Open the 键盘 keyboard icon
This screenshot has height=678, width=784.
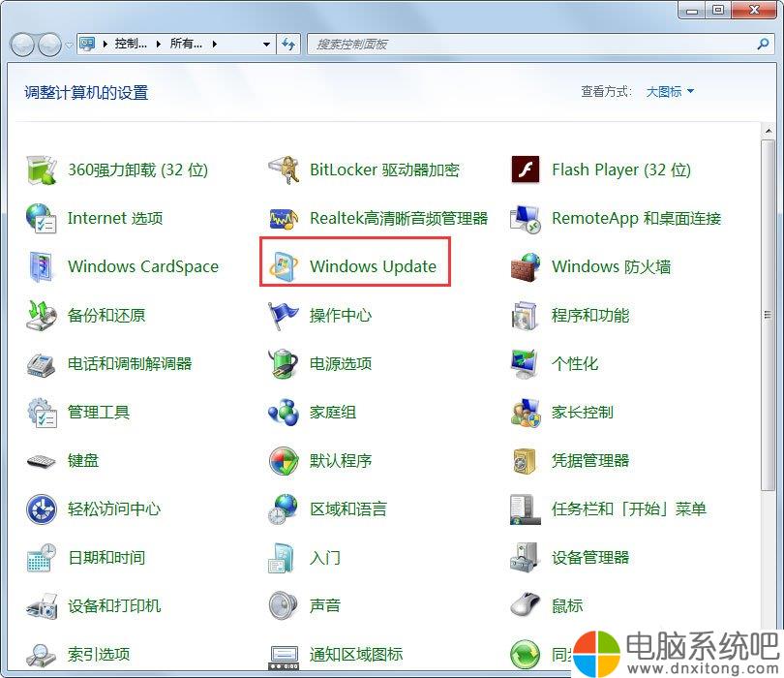pos(41,461)
